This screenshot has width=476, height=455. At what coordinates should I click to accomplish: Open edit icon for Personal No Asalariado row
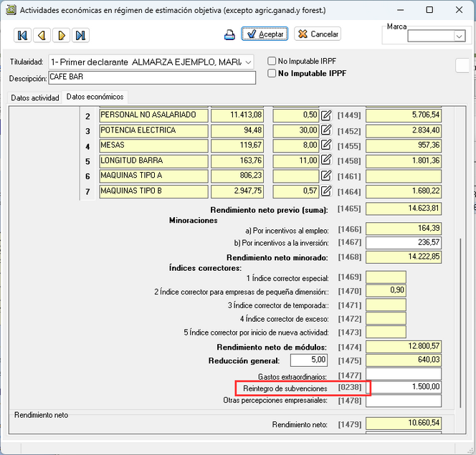(326, 115)
